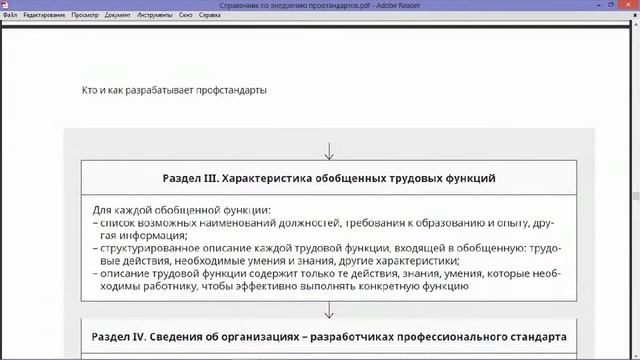Open the Документ menu
This screenshot has height=360, width=640.
pos(118,15)
